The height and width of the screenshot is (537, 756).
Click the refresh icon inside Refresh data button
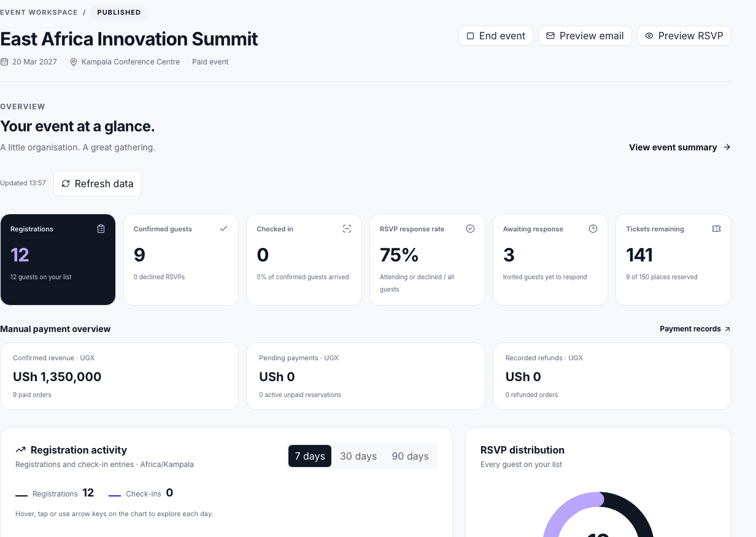tap(66, 184)
